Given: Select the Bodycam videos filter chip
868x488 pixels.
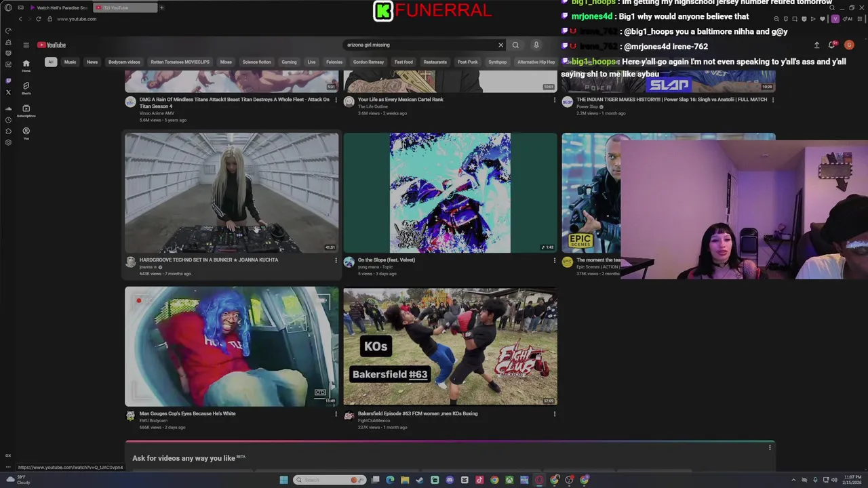Looking at the screenshot, I should pos(124,62).
